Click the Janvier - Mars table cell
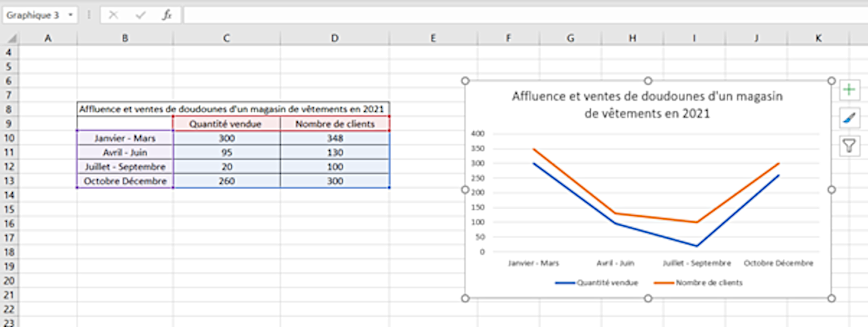Screen dimensions: 868x327 pyautogui.click(x=125, y=138)
